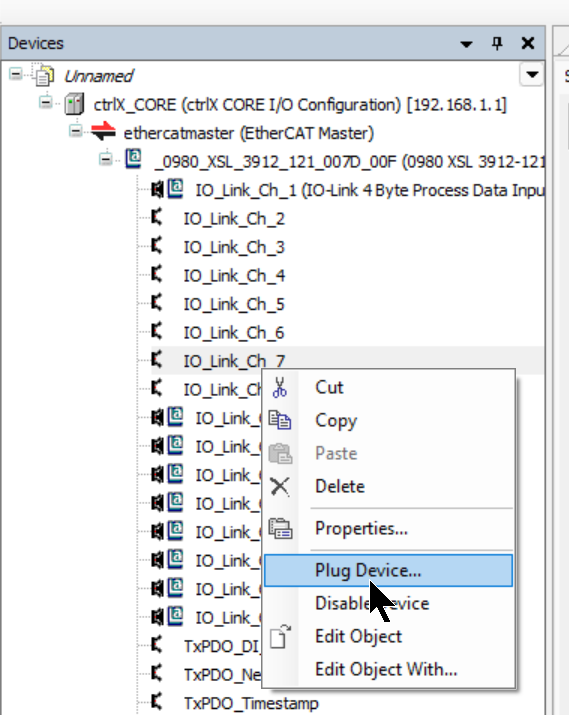
Task: Click the Properties icon in context menu
Action: pos(280,528)
